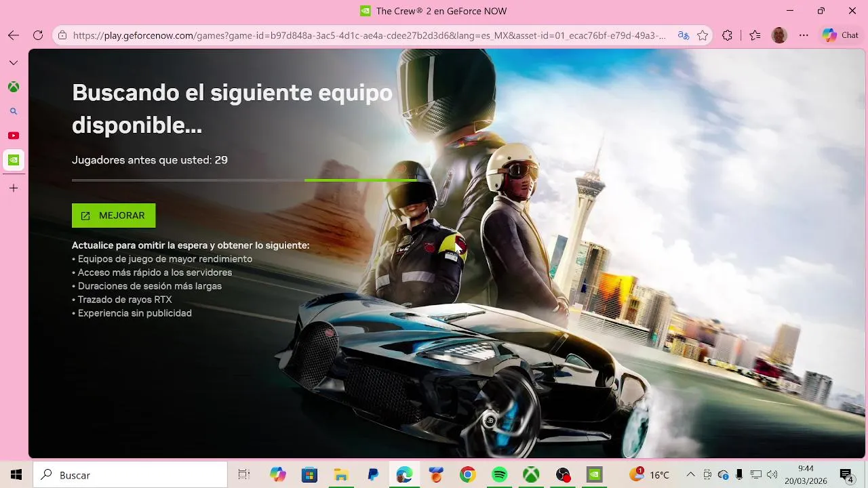This screenshot has height=488, width=868.
Task: Switch to the magnifier search vertical tab
Action: (14, 111)
